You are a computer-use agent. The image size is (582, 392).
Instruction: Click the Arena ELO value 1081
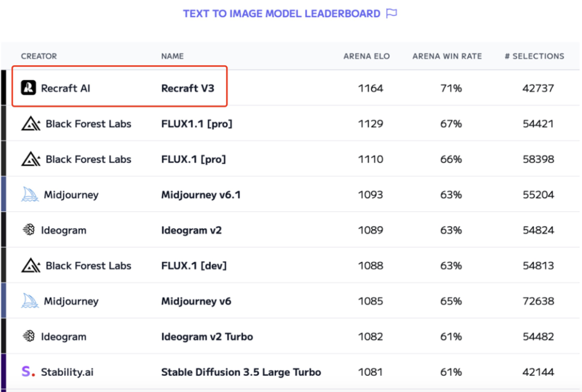click(370, 372)
